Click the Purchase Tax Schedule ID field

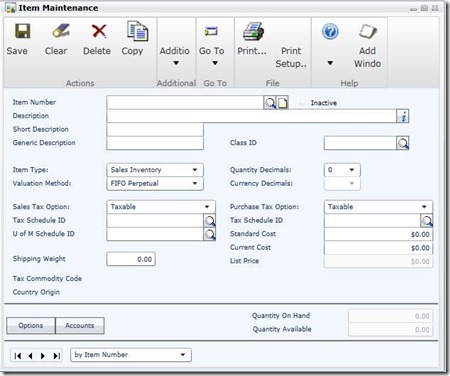coord(372,221)
